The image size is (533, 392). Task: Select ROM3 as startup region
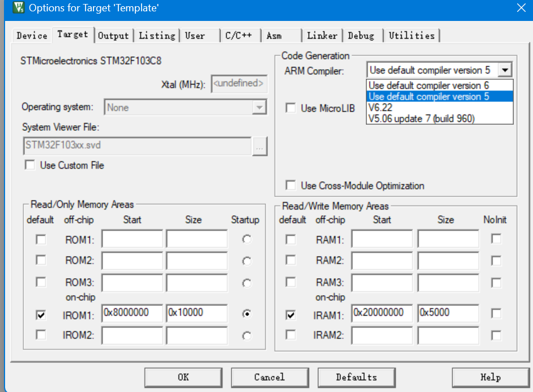pos(247,283)
